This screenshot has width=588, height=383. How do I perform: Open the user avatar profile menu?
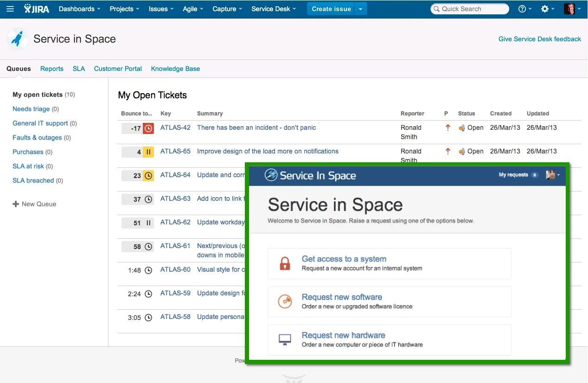pyautogui.click(x=572, y=9)
